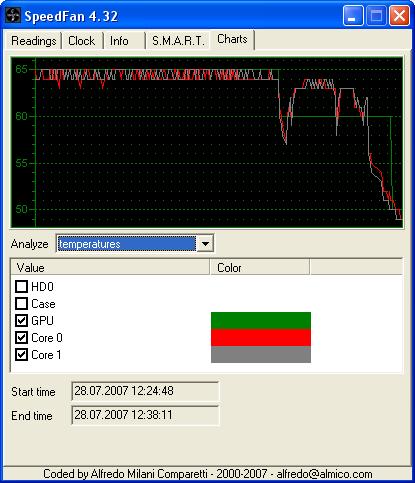Switch to the Readings tab

tap(33, 41)
